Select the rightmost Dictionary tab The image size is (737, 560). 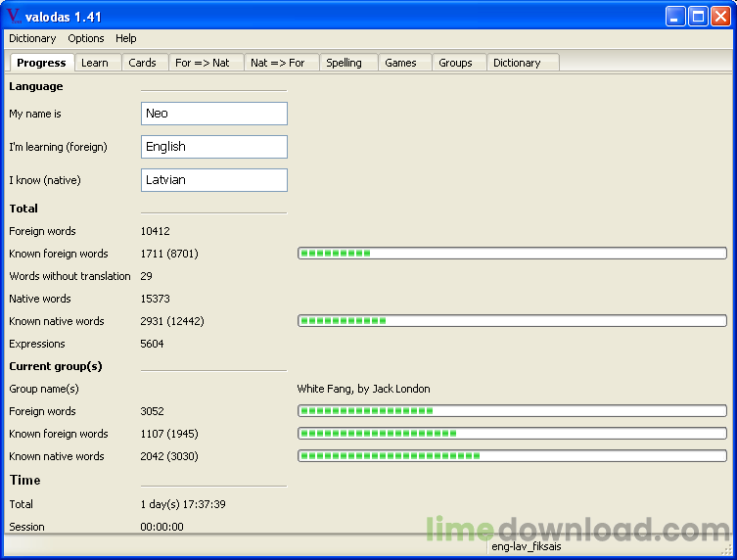click(x=517, y=63)
